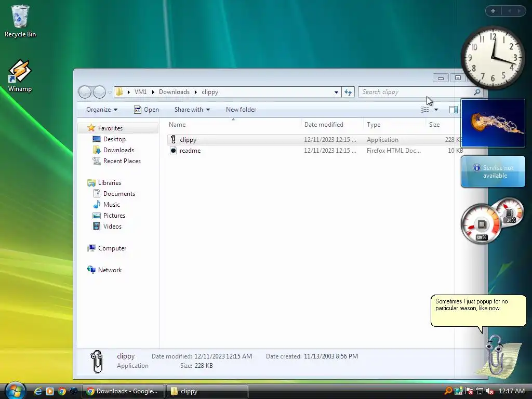Change the view with the view icon
Screen dimensions: 532x399
coord(425,110)
